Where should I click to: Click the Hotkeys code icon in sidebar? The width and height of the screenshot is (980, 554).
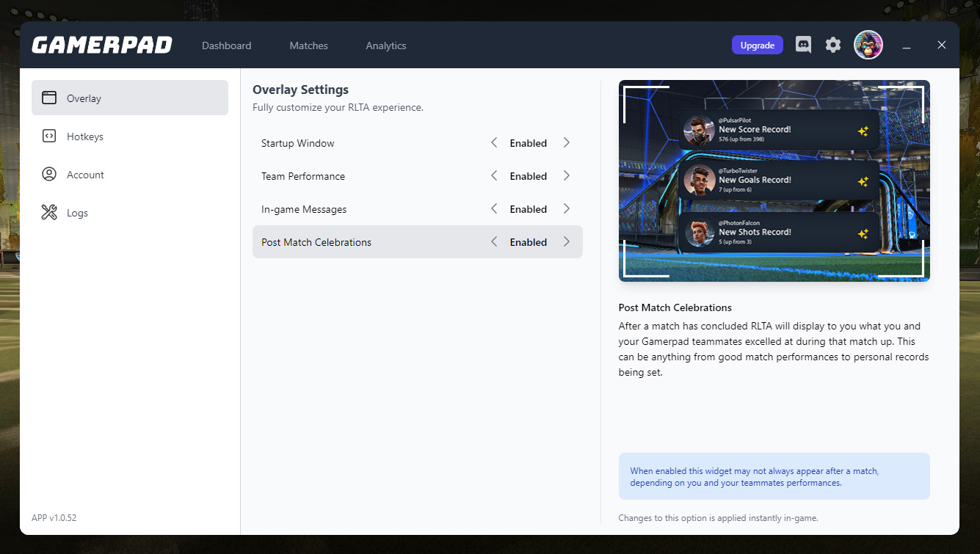[49, 136]
